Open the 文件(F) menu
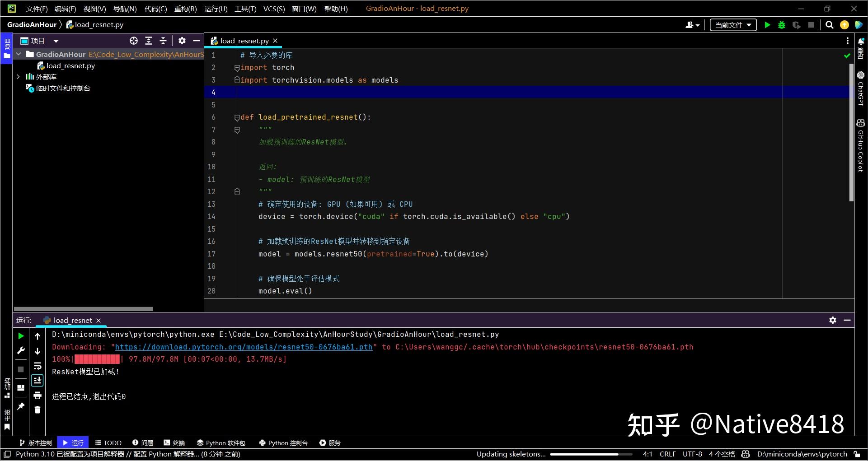 pos(37,9)
